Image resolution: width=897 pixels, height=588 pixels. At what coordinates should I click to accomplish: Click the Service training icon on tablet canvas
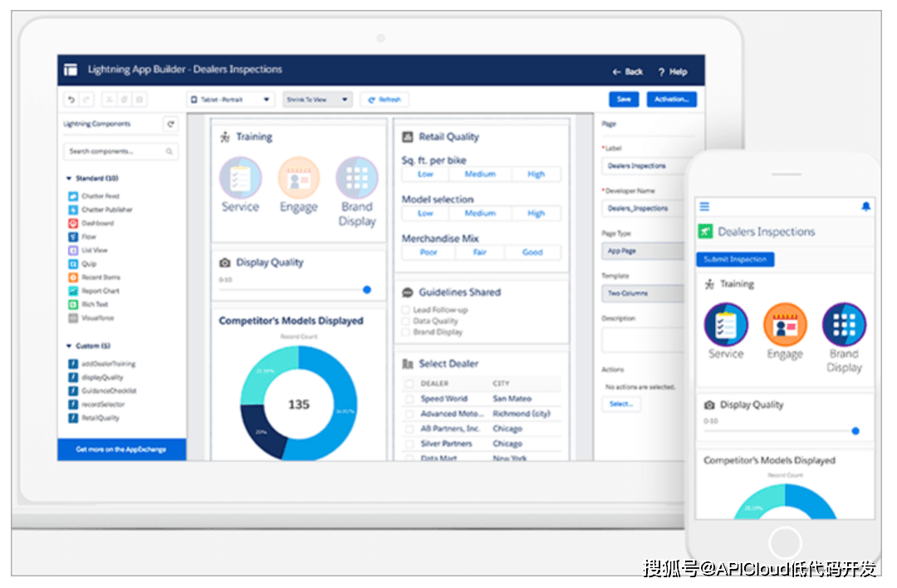tap(240, 178)
